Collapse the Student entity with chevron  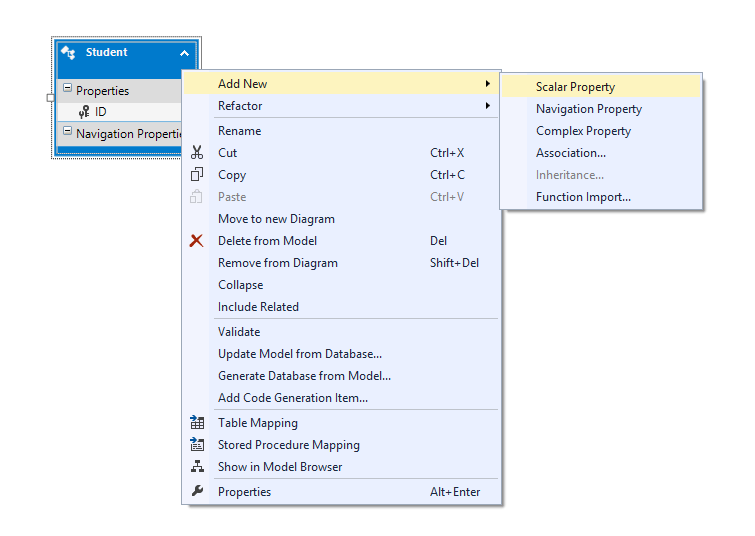click(x=184, y=53)
